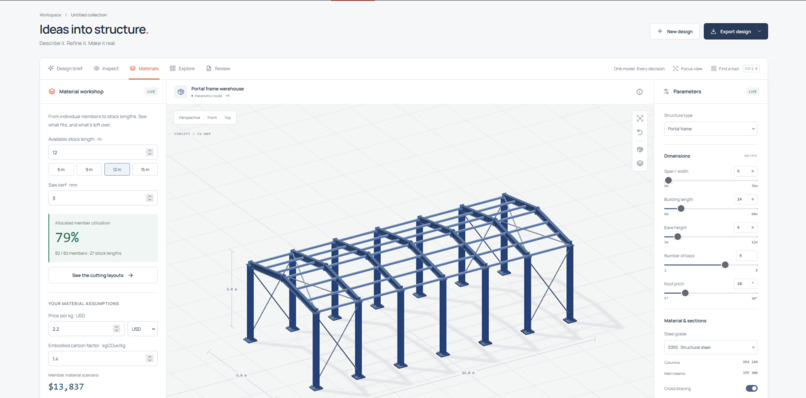Click the Building length value box
The width and height of the screenshot is (806, 398).
pyautogui.click(x=745, y=199)
